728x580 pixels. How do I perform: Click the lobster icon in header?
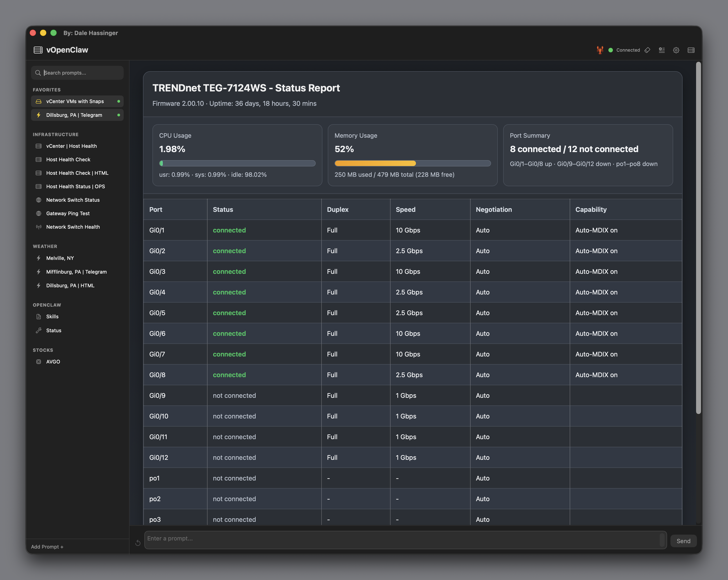pos(600,50)
